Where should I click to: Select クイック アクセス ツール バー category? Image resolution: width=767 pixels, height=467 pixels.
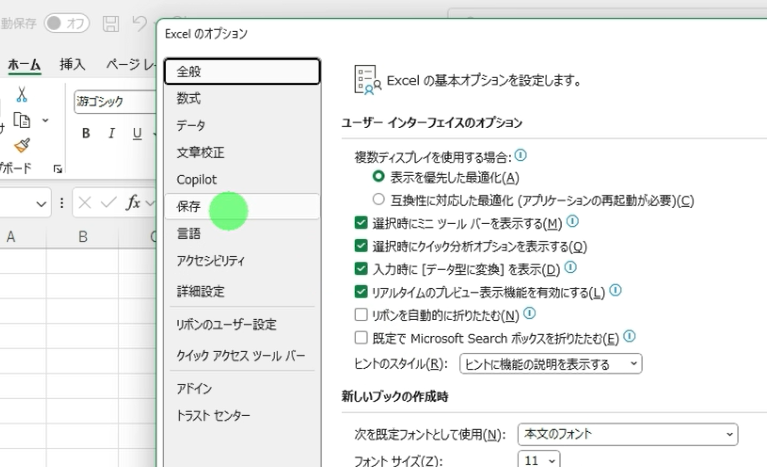(242, 356)
